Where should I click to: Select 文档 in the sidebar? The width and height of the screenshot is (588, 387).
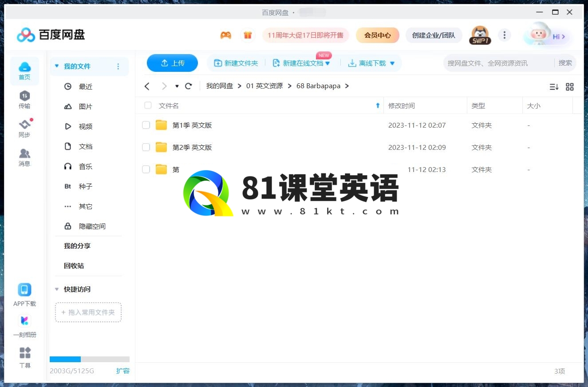(86, 147)
